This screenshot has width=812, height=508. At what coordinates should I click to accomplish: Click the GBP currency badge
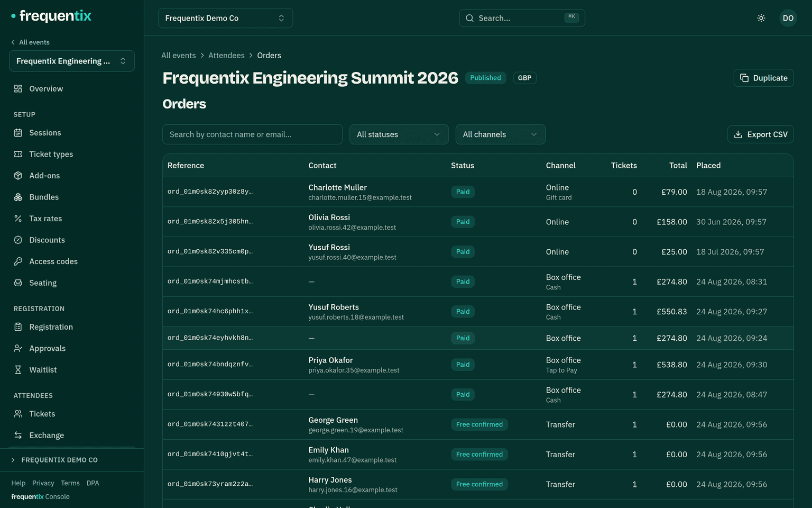(524, 78)
